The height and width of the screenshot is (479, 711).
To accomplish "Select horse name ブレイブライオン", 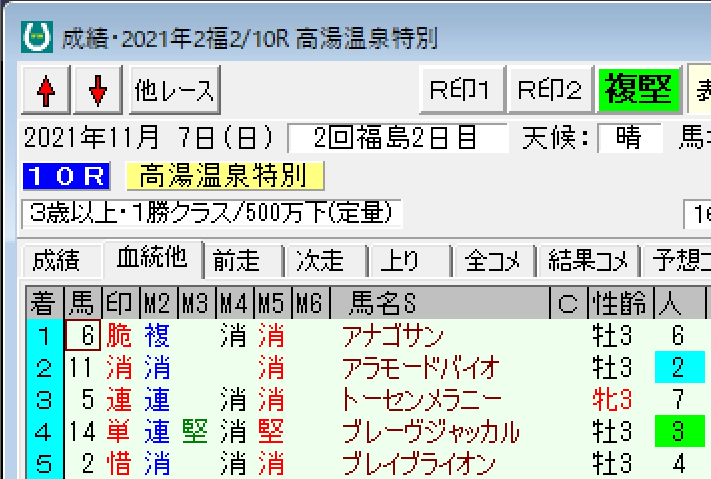I will pos(419,464).
